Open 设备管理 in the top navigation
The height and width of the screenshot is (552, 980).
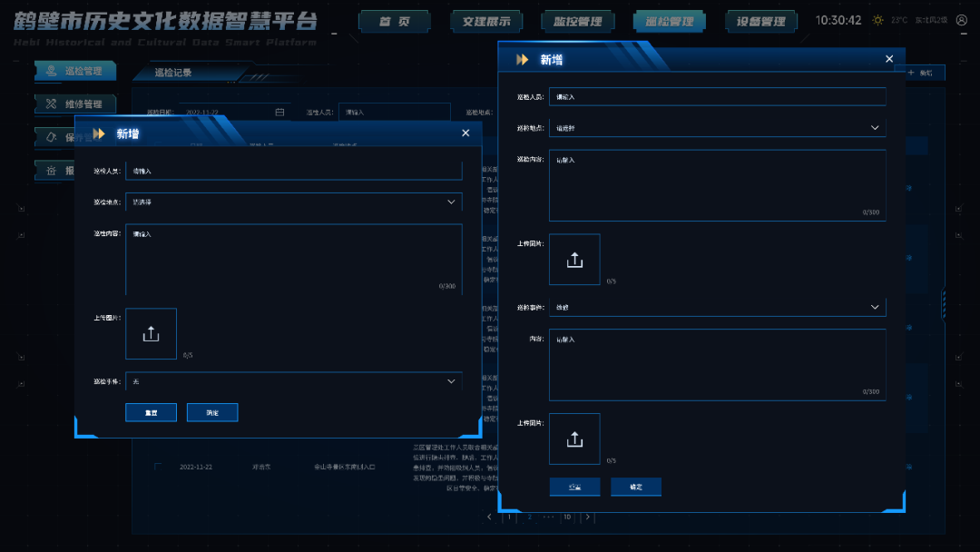point(760,21)
